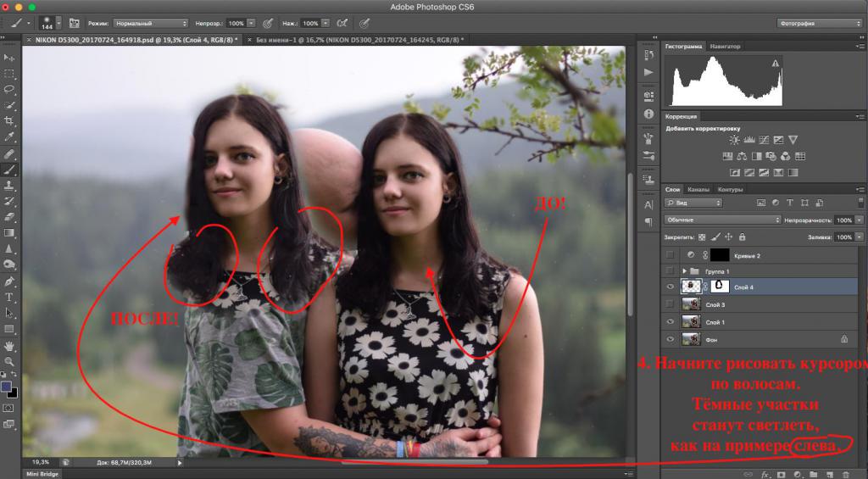The width and height of the screenshot is (868, 479).
Task: Toggle the layer filter switch
Action: [860, 203]
